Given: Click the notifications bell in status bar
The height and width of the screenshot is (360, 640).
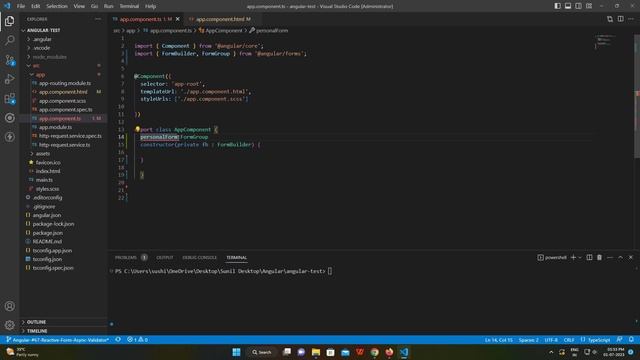Looking at the screenshot, I should [631, 340].
